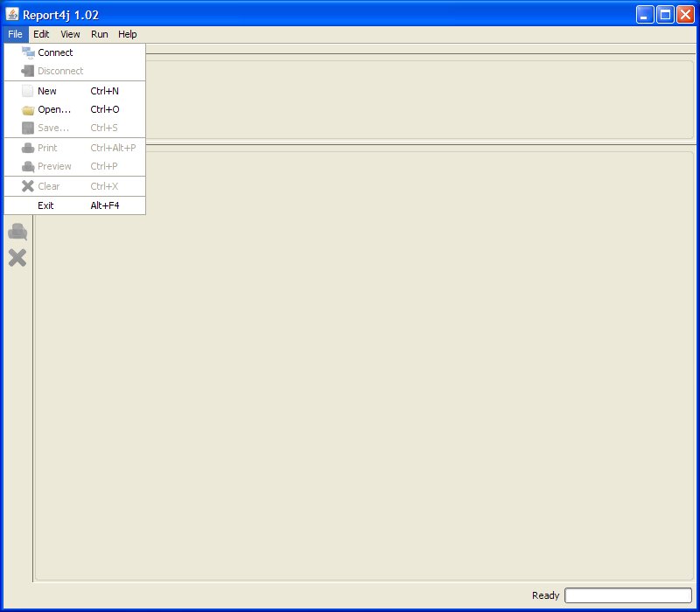Click the Disconnect plug icon in menu

point(28,71)
